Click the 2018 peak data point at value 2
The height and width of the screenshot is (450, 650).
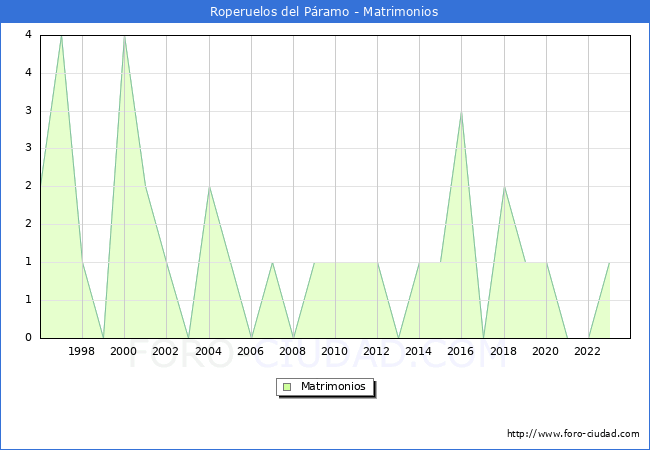(504, 187)
